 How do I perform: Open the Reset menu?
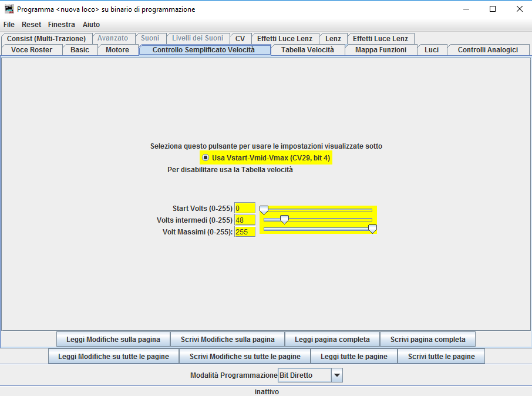31,25
